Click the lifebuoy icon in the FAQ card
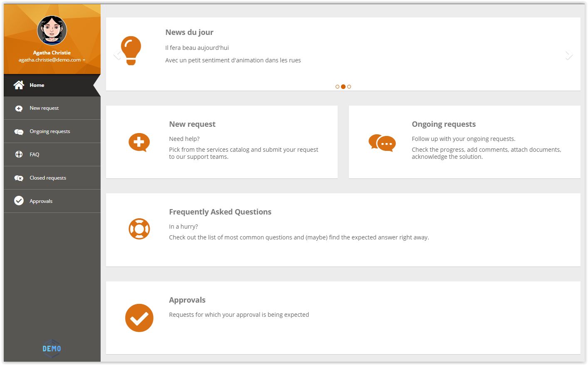The image size is (588, 365). click(139, 229)
